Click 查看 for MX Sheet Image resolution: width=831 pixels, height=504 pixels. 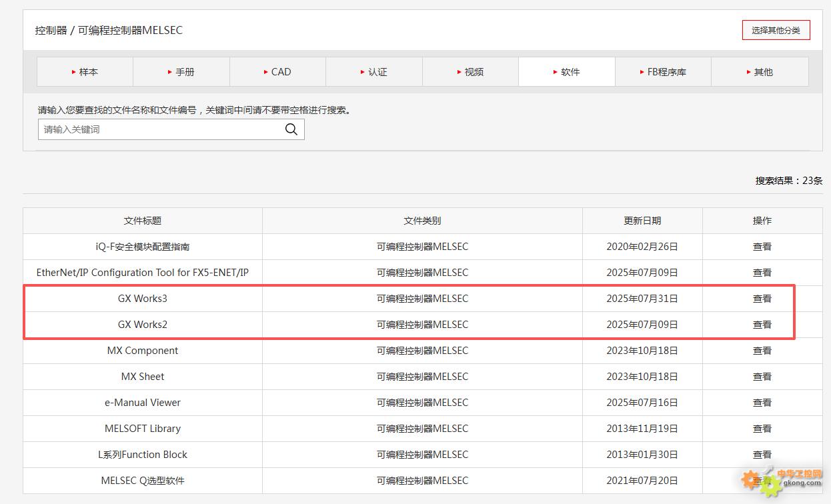762,377
